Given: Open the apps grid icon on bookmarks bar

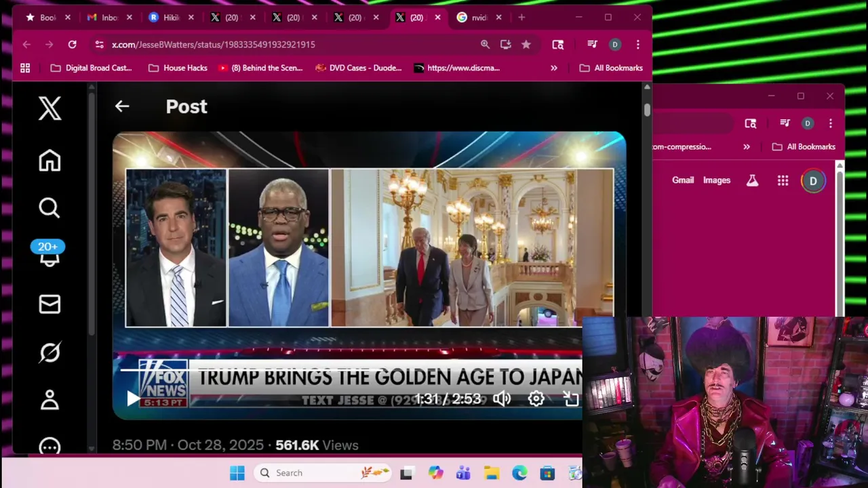Looking at the screenshot, I should tap(25, 68).
